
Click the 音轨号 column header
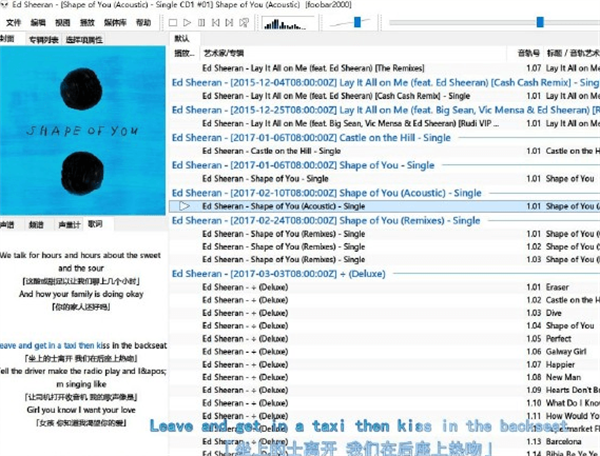pos(527,52)
